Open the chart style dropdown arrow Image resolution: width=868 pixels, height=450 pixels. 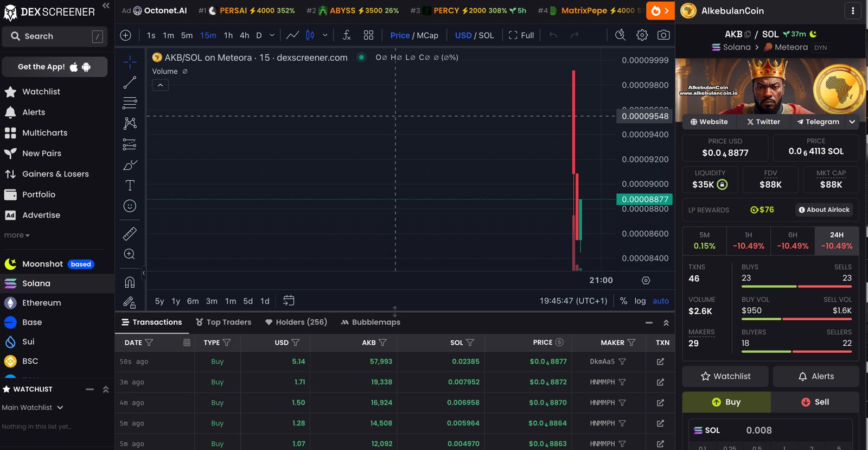coord(325,35)
